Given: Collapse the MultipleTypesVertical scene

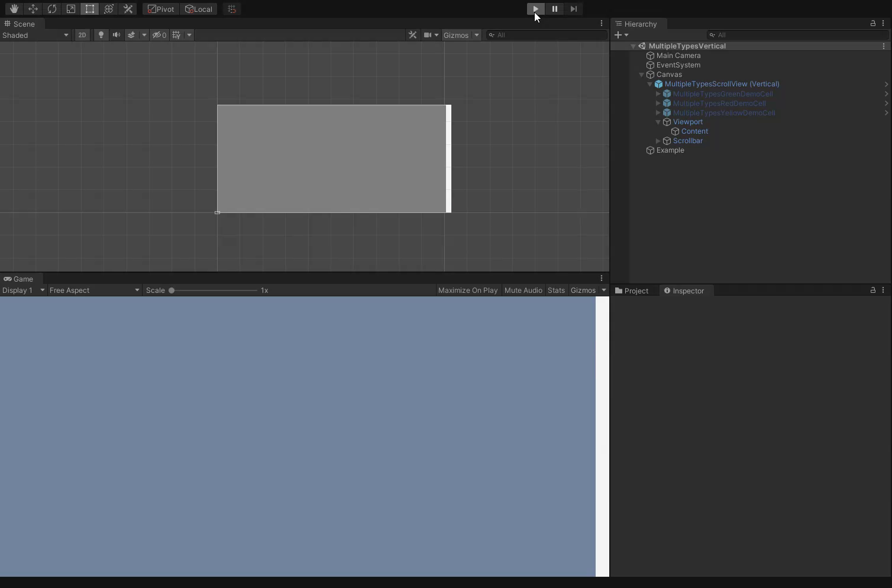Looking at the screenshot, I should click(633, 46).
